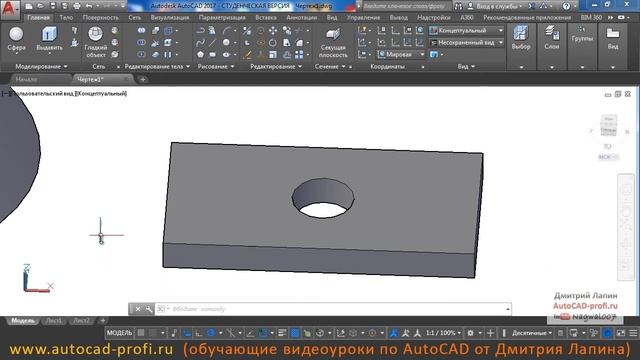Image resolution: width=640 pixels, height=360 pixels.
Task: Toggle transparency display in status bar
Action: 295,333
